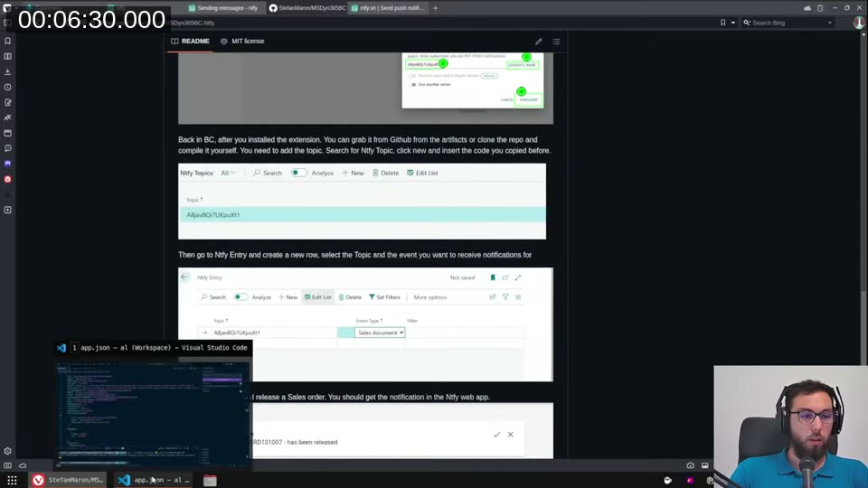Toggle image loading in status bar
The width and height of the screenshot is (868, 488).
point(704,465)
